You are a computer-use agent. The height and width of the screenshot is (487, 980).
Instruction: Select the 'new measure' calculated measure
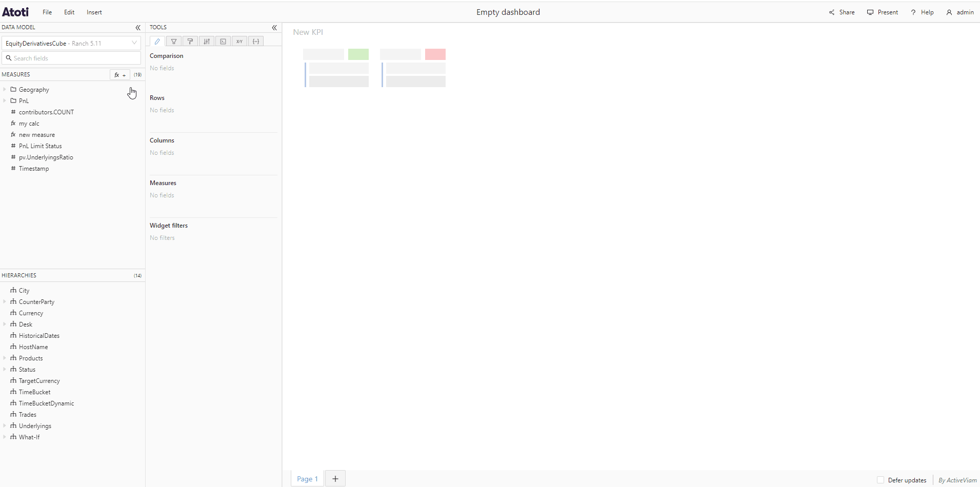pos(37,135)
